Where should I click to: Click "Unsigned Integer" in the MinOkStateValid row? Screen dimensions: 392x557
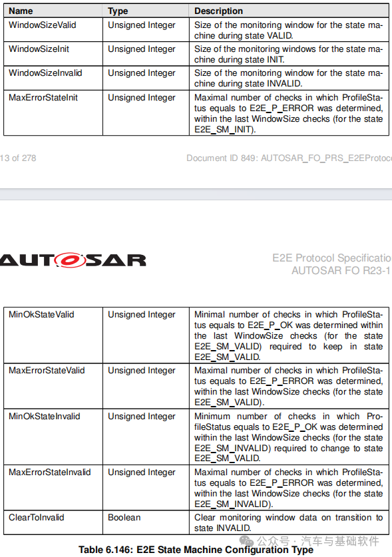pos(142,314)
